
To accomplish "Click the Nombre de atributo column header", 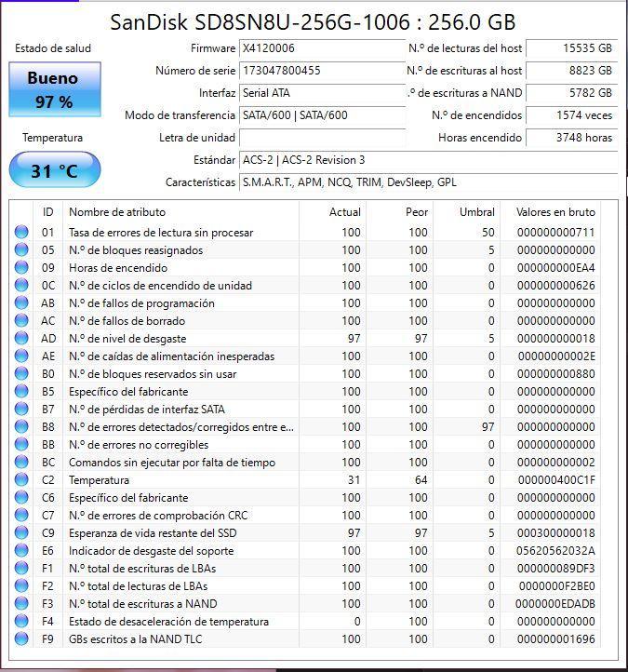I will click(x=180, y=211).
